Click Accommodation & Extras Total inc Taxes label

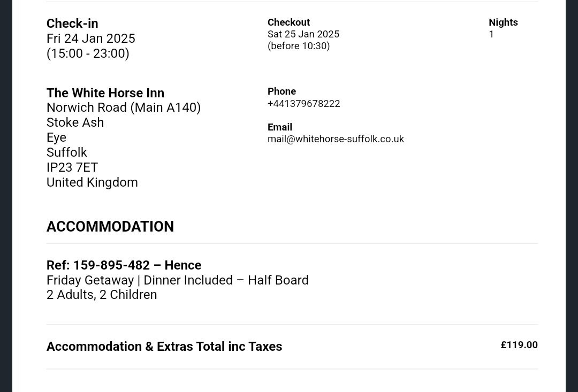coord(164,347)
